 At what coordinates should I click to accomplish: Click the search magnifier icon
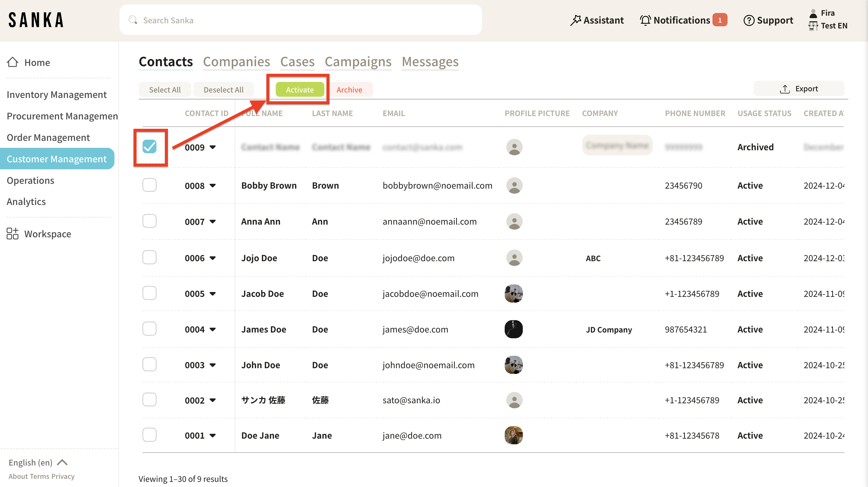pyautogui.click(x=133, y=20)
